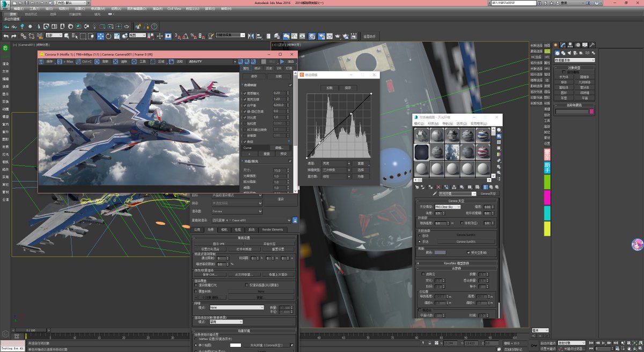644x352 pixels.
Task: Toggle the curves checkbox in Corona VFB
Action: pos(245,142)
